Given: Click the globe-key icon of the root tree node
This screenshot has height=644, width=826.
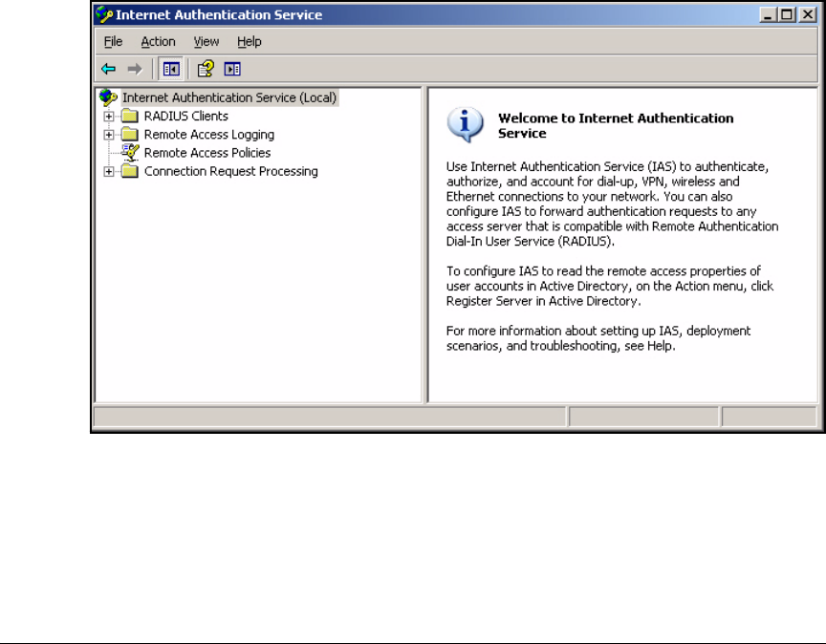Looking at the screenshot, I should [x=108, y=97].
